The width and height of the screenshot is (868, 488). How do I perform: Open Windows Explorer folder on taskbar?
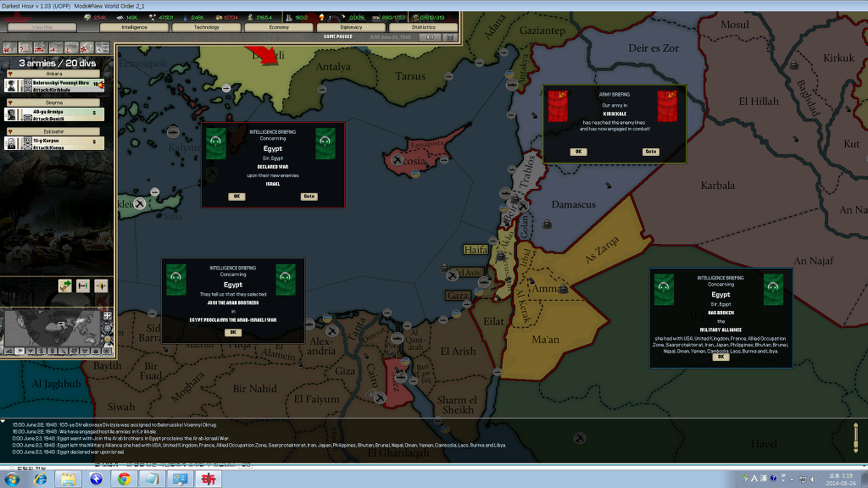coord(68,480)
